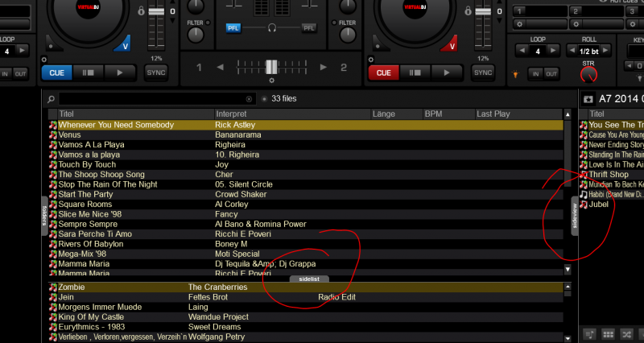Sync deck 1 using the SYNC button
The image size is (644, 343).
156,72
